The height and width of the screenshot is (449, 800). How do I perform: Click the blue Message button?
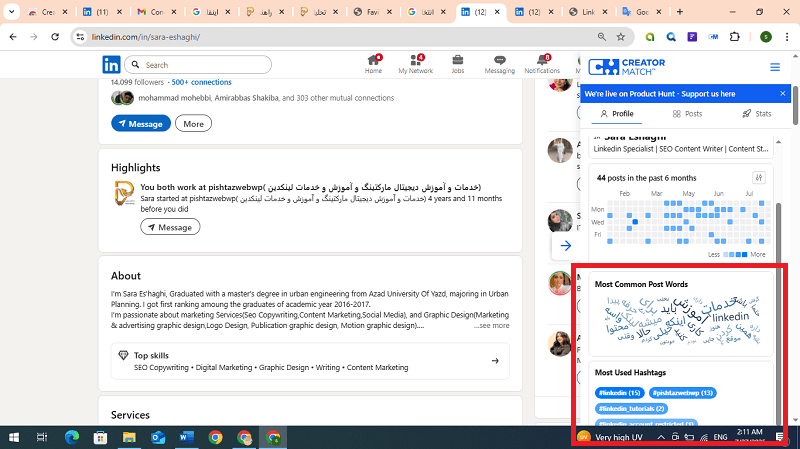coord(141,123)
